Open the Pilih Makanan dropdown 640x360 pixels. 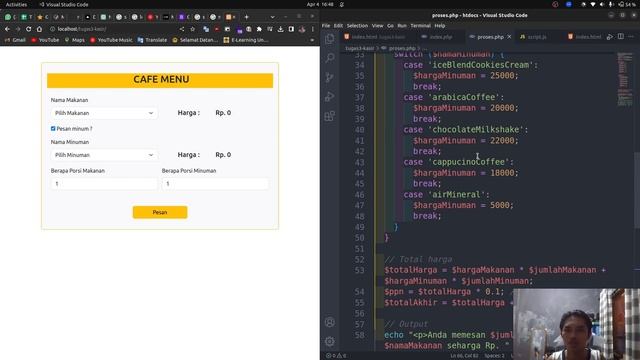pos(104,113)
